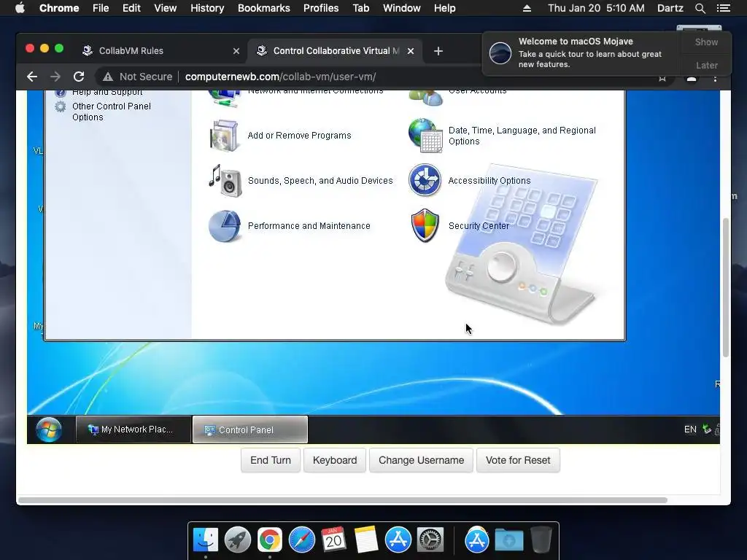Click Change Username button
This screenshot has height=560, width=747.
[421, 460]
